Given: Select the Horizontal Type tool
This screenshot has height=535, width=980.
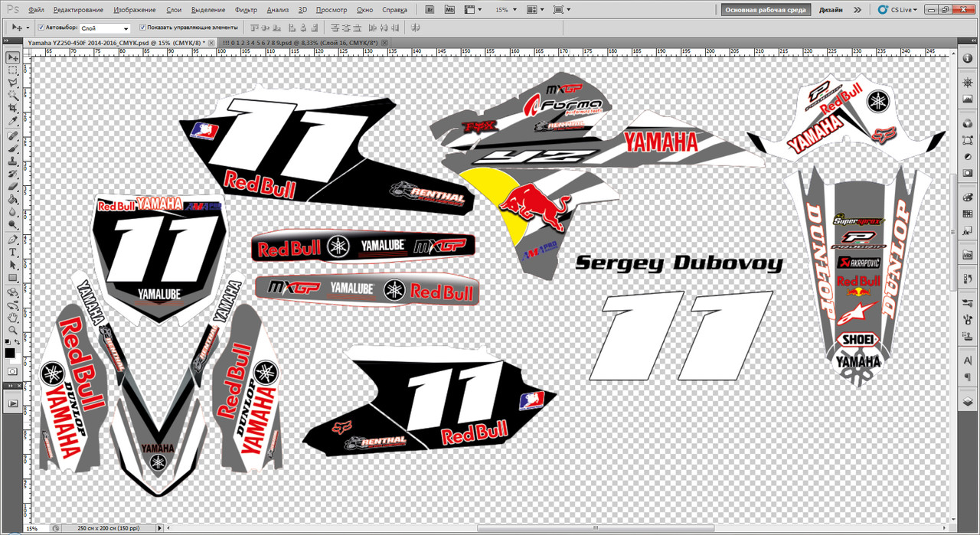Looking at the screenshot, I should tap(13, 253).
